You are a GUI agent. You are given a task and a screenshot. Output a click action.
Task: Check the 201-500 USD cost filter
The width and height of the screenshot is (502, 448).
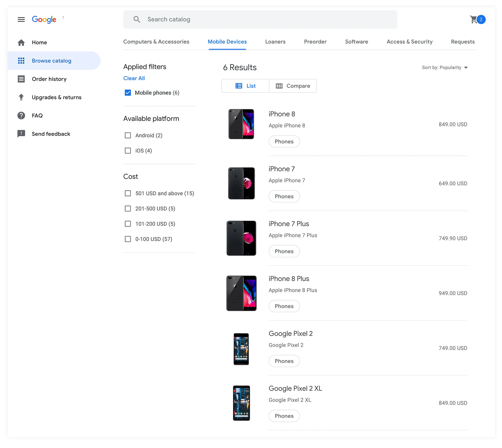(x=128, y=209)
